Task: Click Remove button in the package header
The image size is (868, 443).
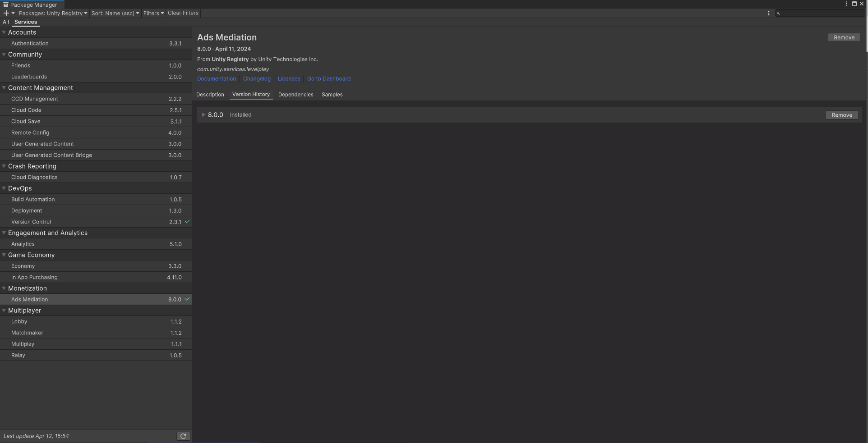Action: coord(844,38)
